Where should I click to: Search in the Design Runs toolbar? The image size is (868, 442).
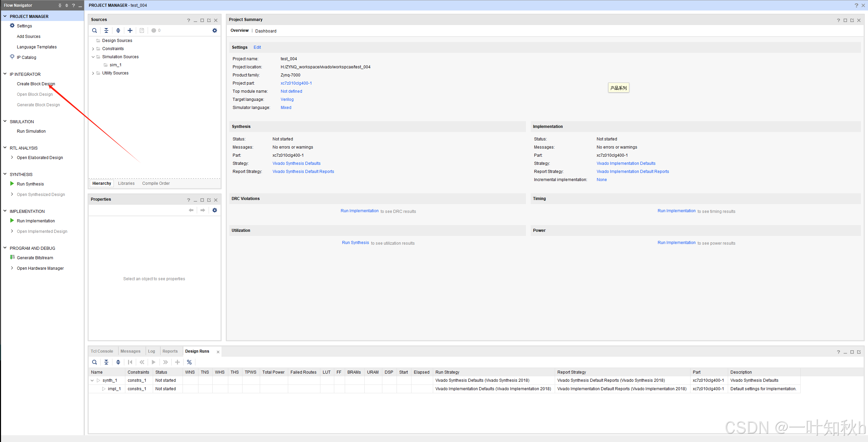(x=94, y=362)
